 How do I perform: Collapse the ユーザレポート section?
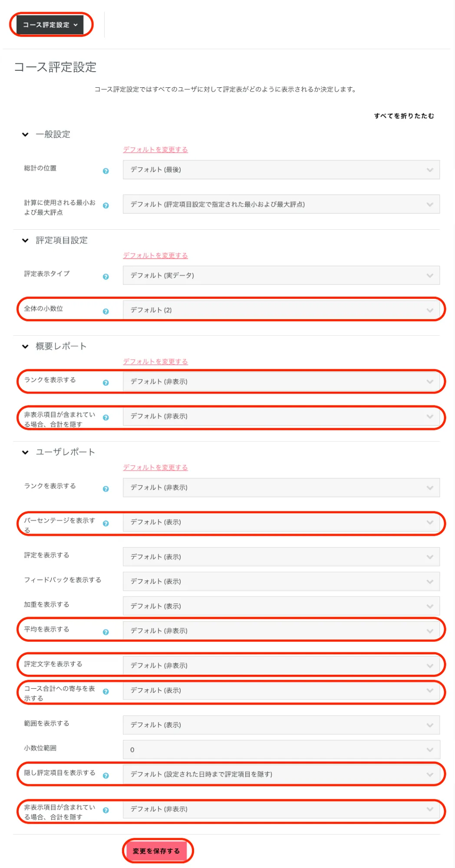tap(26, 452)
